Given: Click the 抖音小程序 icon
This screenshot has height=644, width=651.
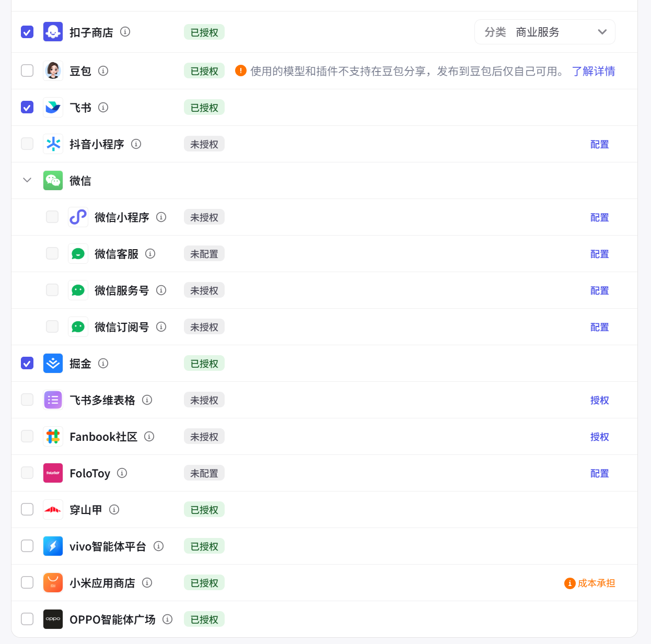Looking at the screenshot, I should tap(53, 144).
